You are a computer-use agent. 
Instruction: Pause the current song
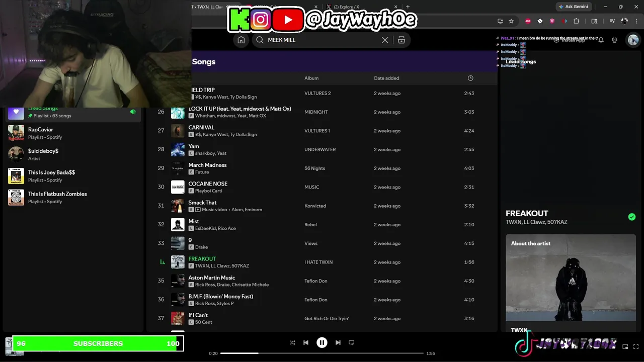click(x=322, y=342)
